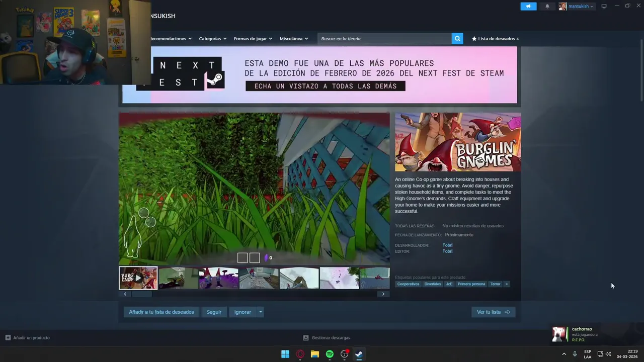Click the thumbnail strip scrollbar handle
Viewport: 644px width, 362px height.
[141, 294]
